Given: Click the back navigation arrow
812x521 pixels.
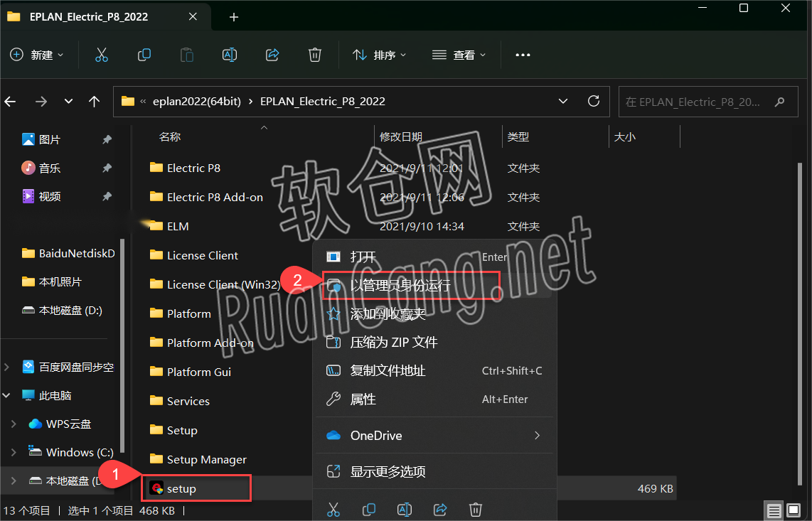Looking at the screenshot, I should click(x=10, y=101).
